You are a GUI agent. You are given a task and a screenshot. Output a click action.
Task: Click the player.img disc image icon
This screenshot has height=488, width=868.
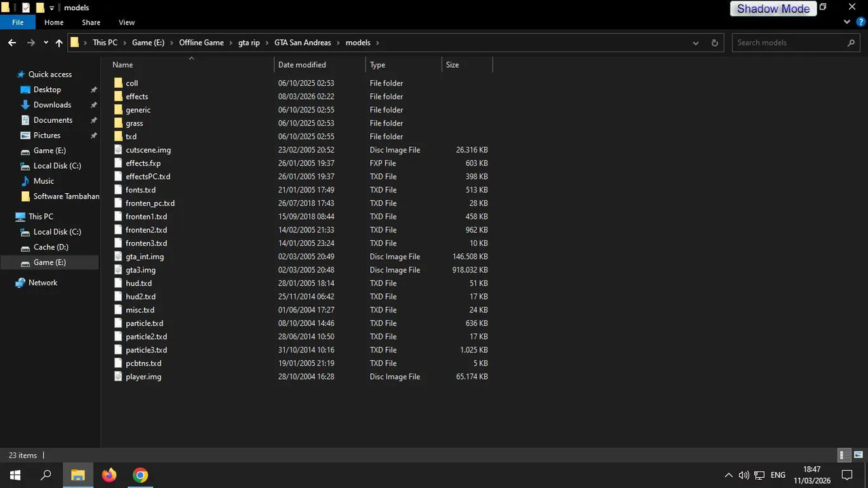click(x=118, y=377)
